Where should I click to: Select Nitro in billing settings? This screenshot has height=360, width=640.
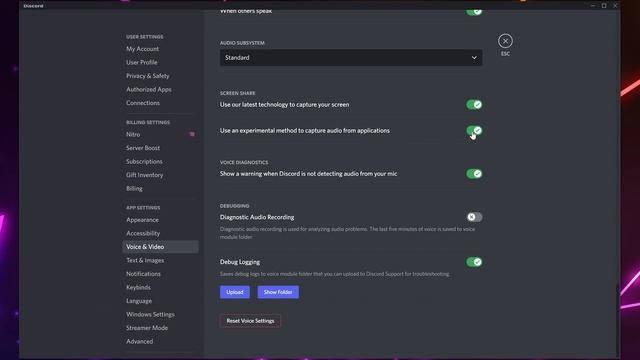point(133,134)
